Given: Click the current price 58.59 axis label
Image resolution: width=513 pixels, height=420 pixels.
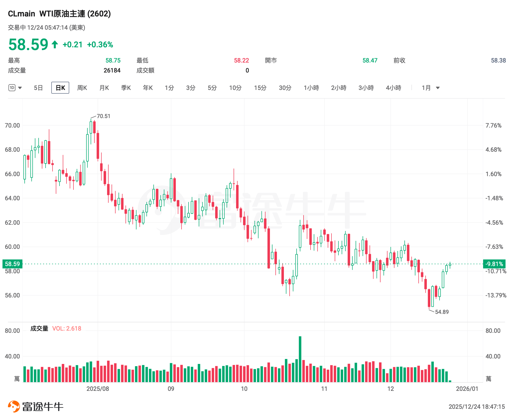Looking at the screenshot, I should [12, 264].
